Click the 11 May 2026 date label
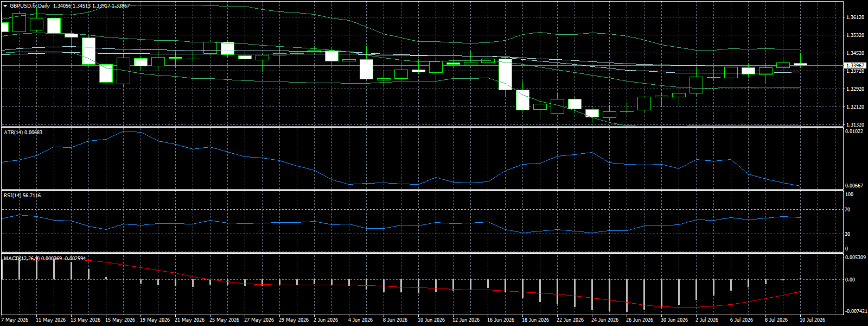 (x=50, y=320)
